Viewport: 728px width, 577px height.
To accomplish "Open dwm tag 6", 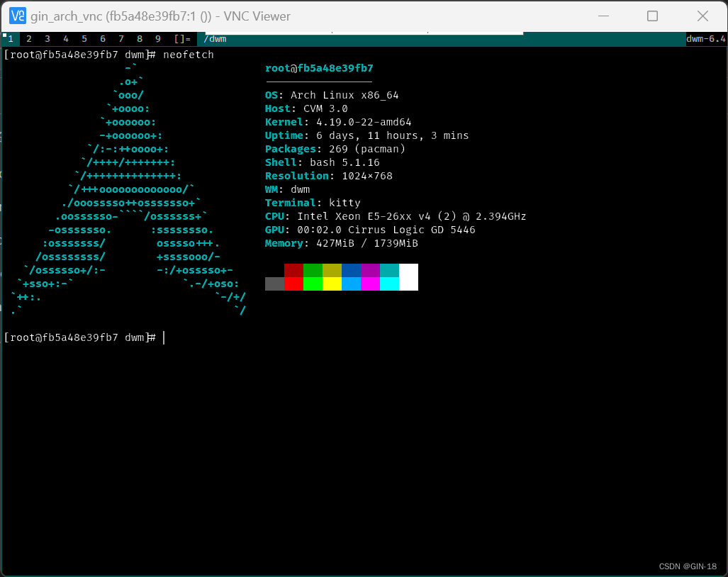I will [102, 39].
